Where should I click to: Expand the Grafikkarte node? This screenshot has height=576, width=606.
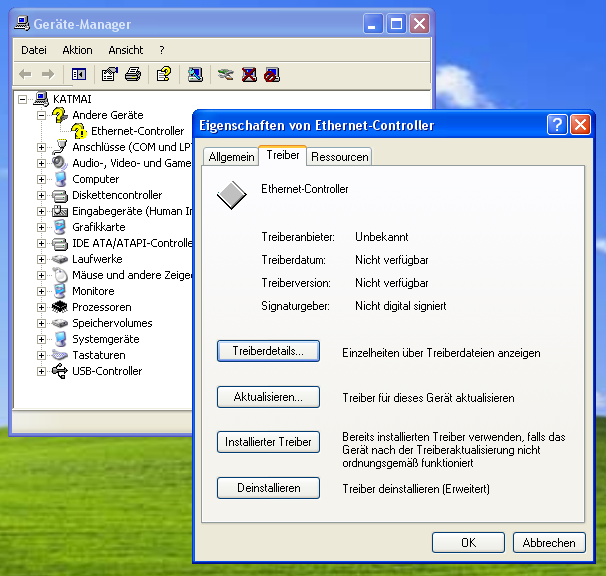coord(41,227)
